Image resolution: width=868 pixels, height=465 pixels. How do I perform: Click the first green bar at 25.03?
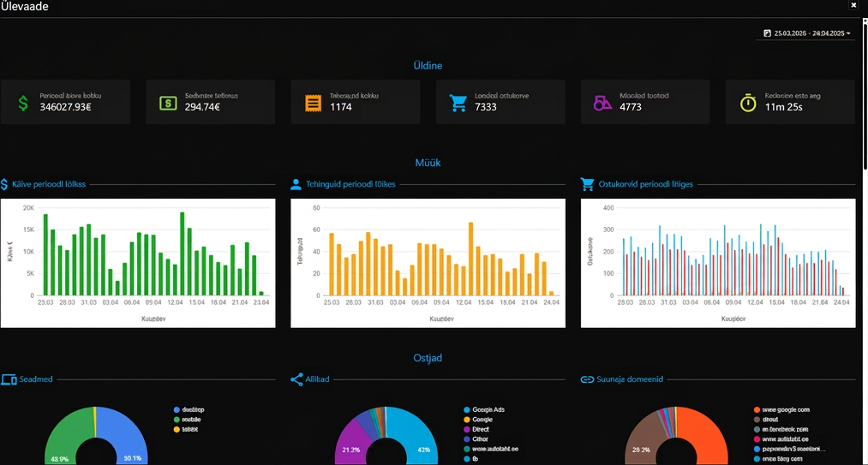coord(45,254)
